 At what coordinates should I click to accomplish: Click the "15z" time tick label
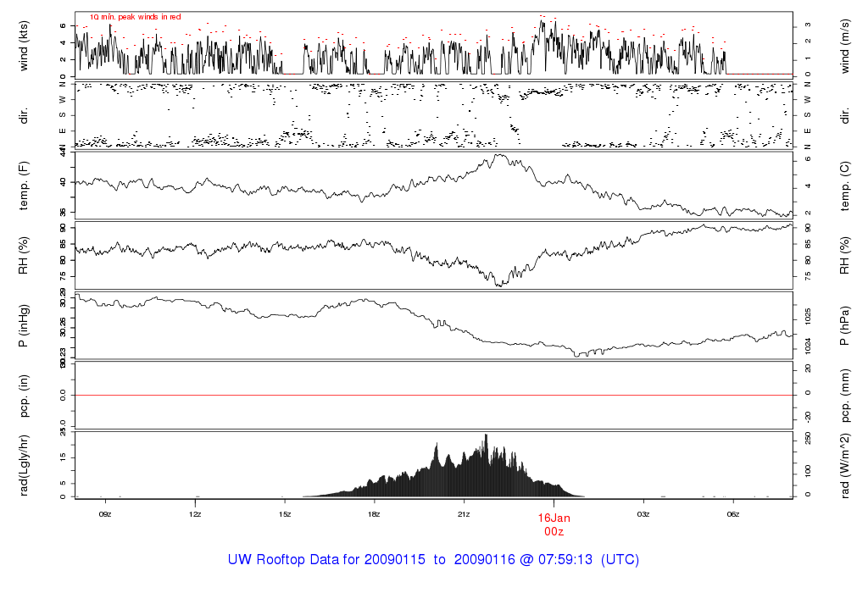click(285, 514)
